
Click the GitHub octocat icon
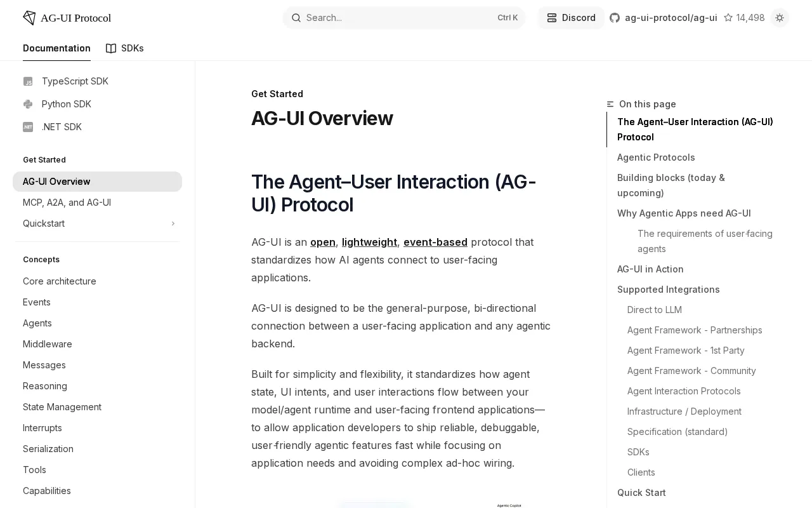tap(615, 18)
